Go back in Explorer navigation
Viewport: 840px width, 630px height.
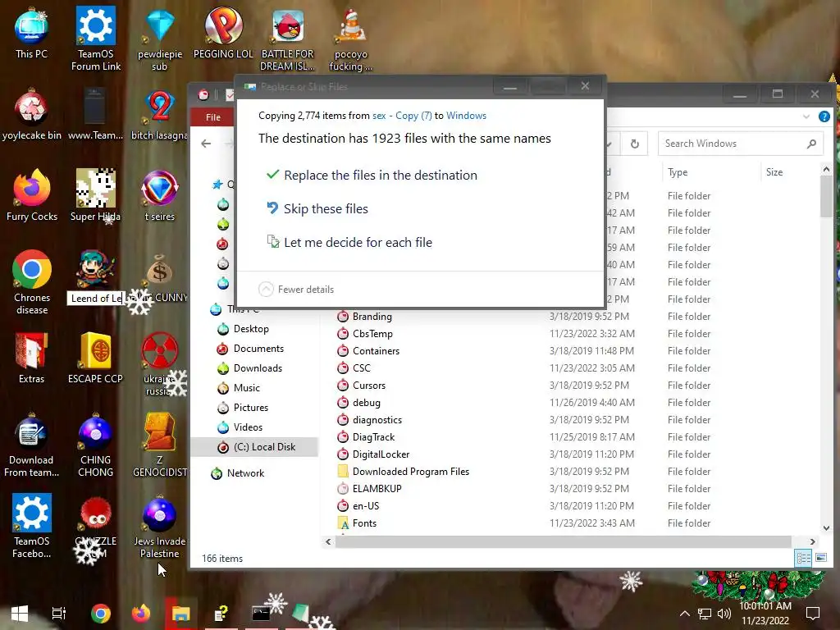pos(206,144)
